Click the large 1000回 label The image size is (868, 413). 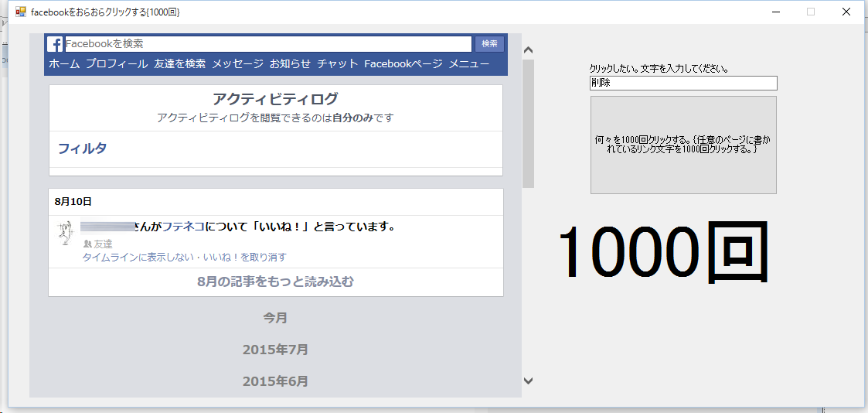pos(664,252)
